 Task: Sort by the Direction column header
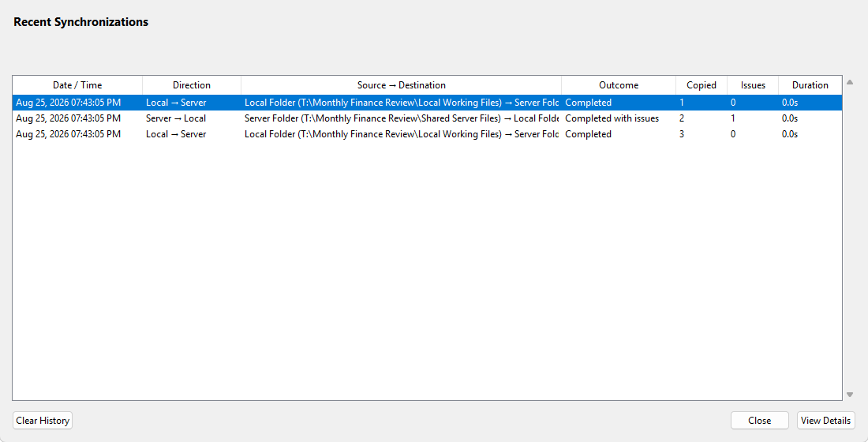coord(192,85)
